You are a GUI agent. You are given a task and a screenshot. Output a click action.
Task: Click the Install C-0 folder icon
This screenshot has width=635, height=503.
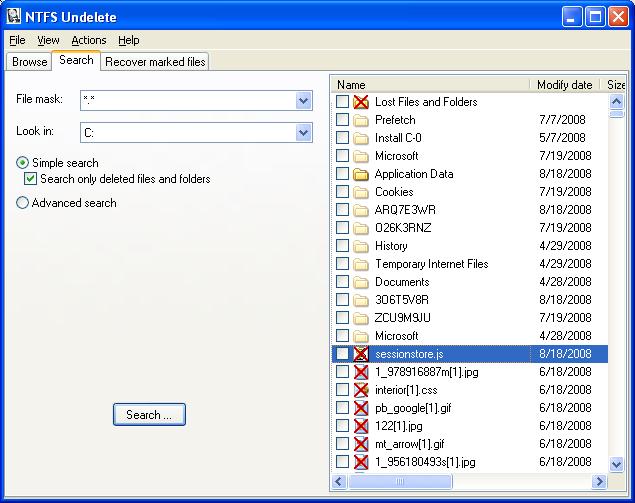point(361,138)
